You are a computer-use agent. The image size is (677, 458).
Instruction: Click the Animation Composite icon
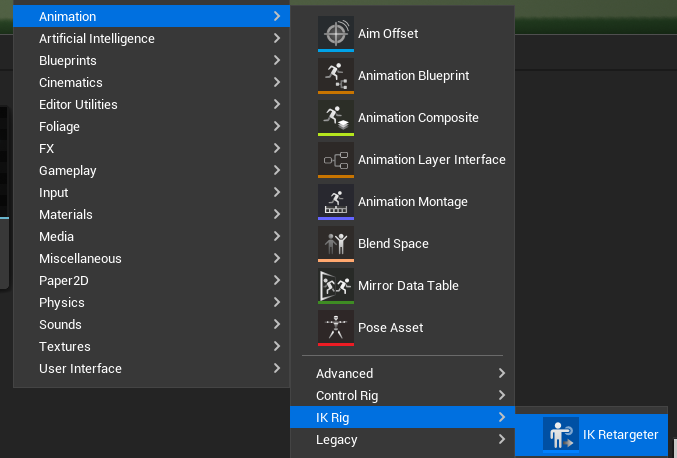point(335,117)
